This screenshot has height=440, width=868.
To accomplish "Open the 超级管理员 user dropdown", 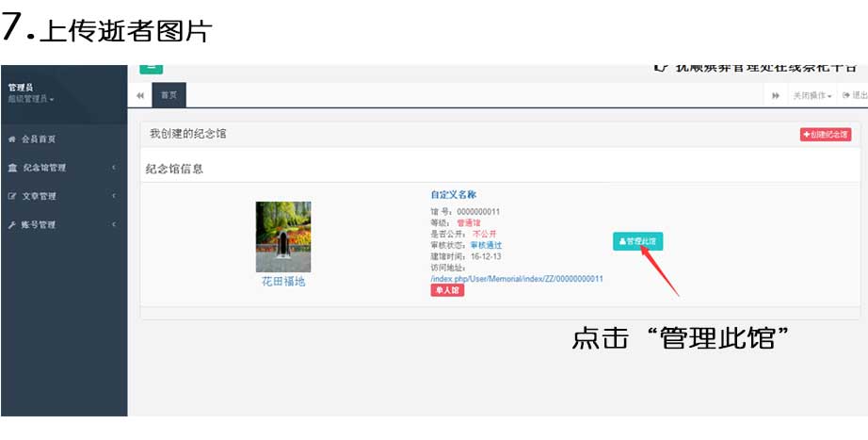I will point(31,99).
